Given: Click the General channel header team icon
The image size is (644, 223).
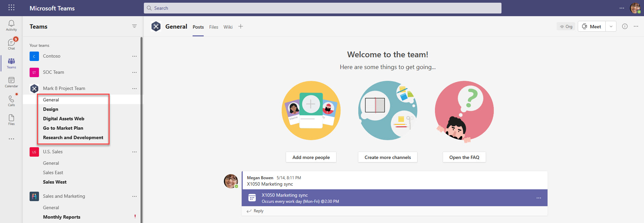Looking at the screenshot, I should click(x=156, y=26).
